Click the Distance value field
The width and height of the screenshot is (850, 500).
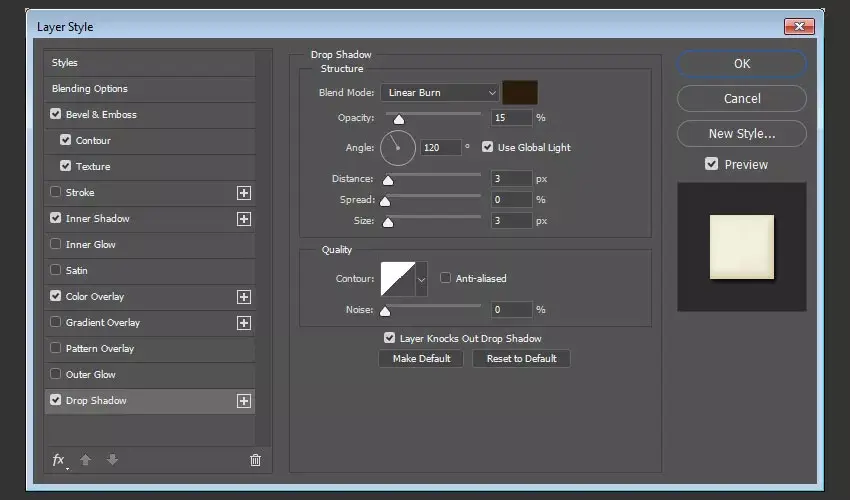512,179
